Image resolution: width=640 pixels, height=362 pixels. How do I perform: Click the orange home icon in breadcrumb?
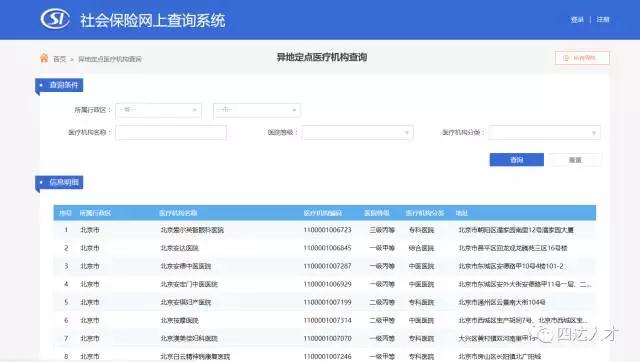(44, 58)
